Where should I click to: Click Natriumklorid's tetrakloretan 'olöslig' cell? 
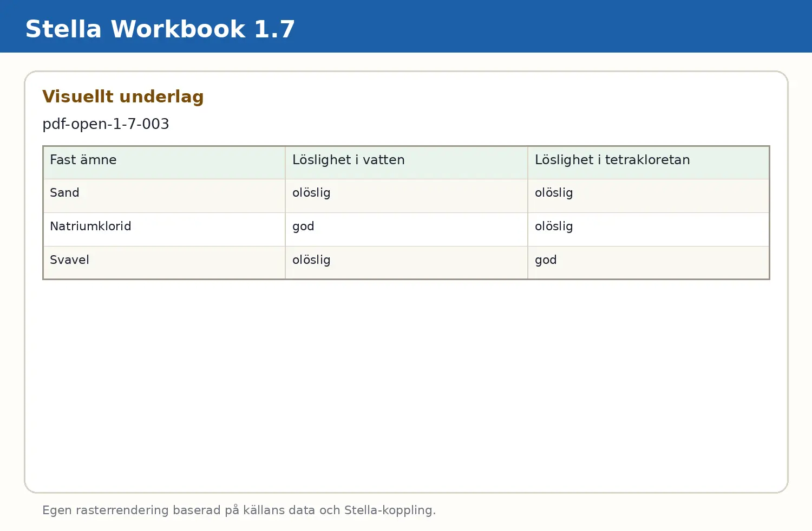[x=649, y=230]
